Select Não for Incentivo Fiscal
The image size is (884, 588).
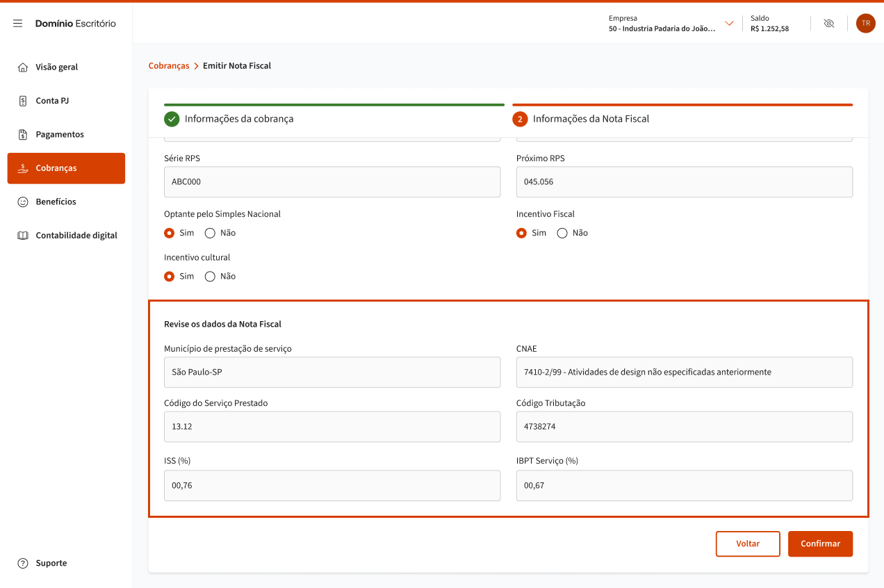pyautogui.click(x=562, y=233)
